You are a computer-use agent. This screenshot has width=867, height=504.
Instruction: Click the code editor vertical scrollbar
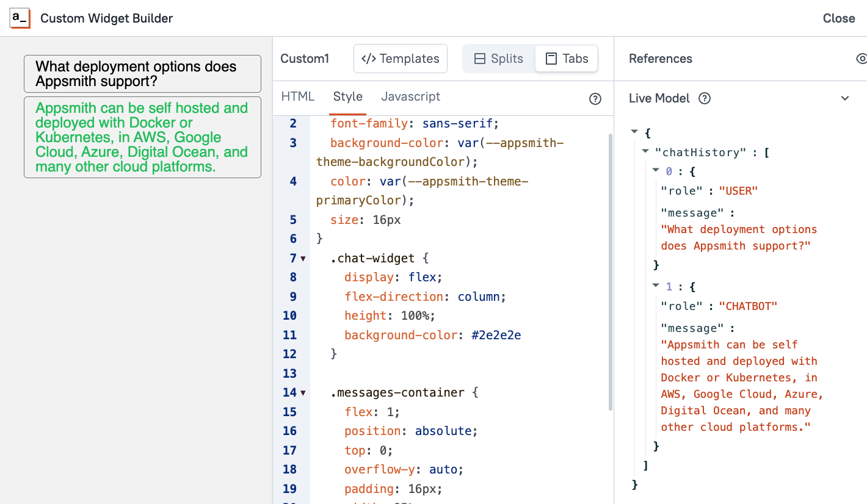point(610,272)
